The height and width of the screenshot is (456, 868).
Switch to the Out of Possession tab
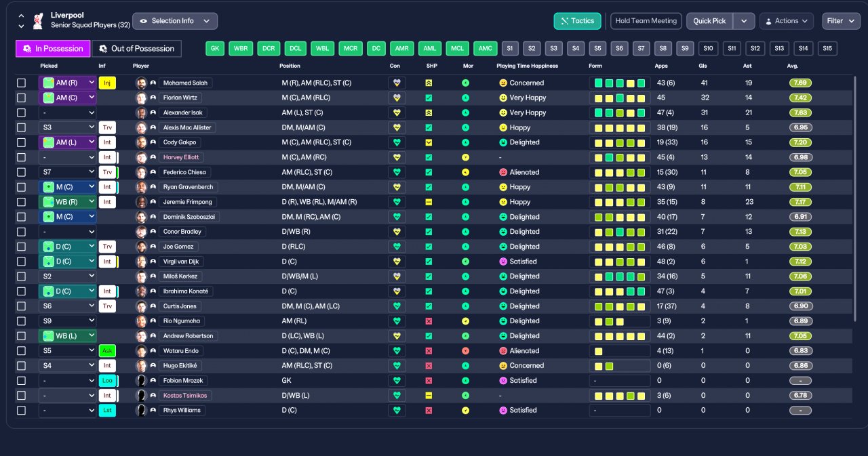point(137,49)
